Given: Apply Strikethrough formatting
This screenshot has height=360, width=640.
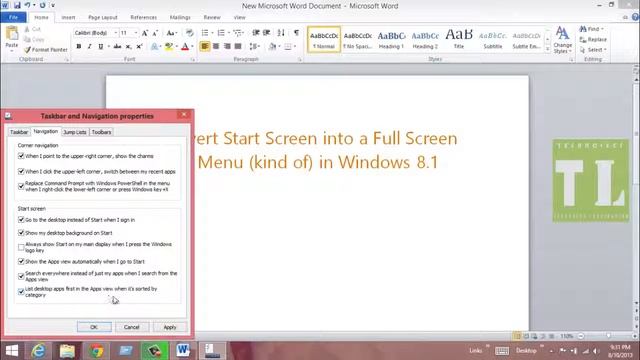Looking at the screenshot, I should [117, 47].
